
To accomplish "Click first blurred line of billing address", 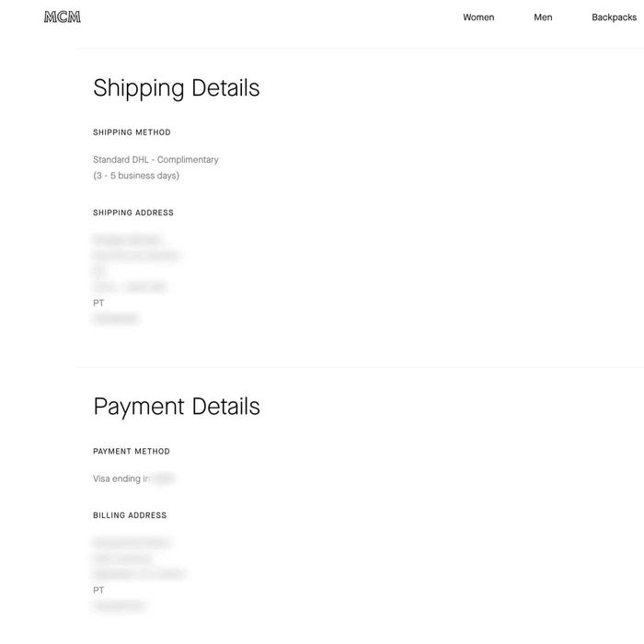I will [132, 543].
